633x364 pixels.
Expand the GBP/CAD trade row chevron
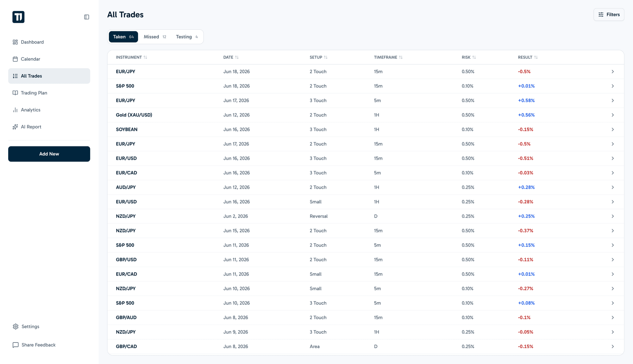click(613, 347)
